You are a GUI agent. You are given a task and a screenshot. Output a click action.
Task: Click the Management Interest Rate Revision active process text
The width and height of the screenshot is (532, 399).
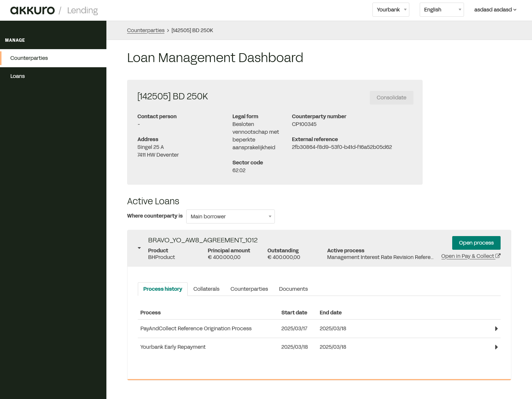[x=380, y=257]
